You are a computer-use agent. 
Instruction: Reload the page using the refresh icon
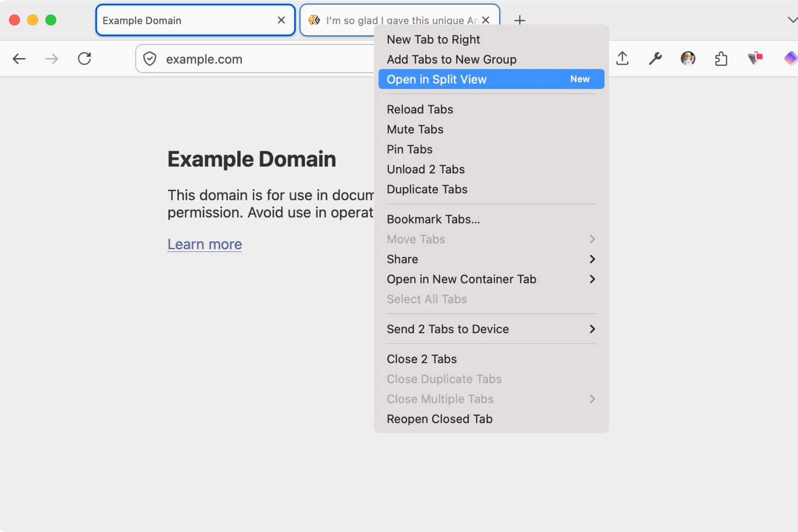click(85, 59)
